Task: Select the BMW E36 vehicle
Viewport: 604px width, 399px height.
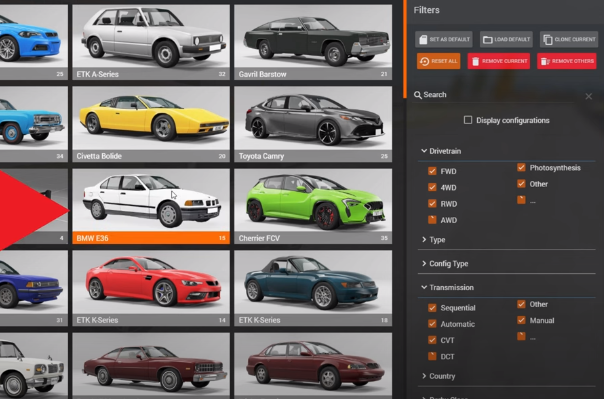Action: point(151,206)
